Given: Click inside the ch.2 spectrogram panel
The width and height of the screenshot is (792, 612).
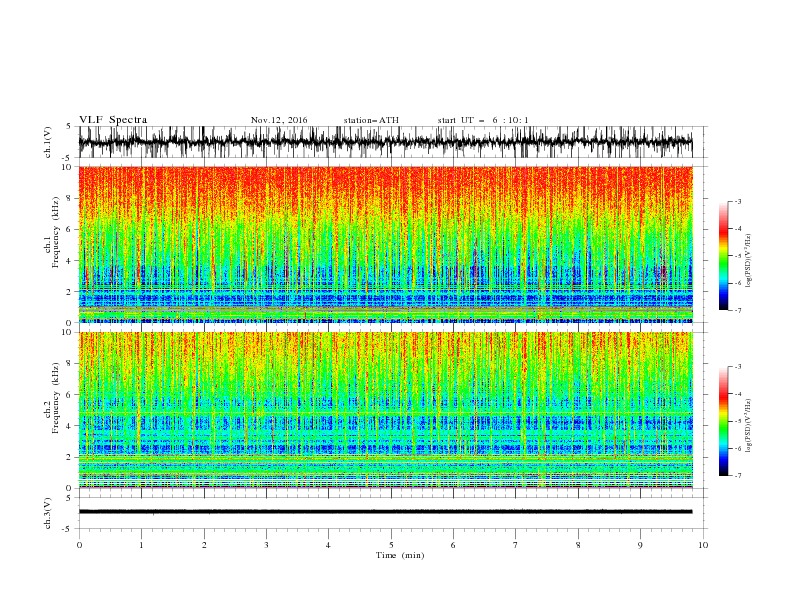Looking at the screenshot, I should [x=385, y=410].
